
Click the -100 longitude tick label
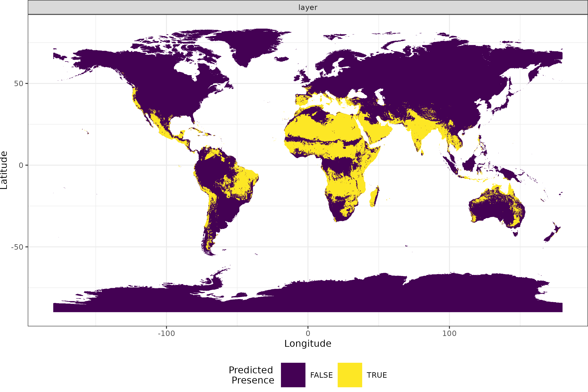pos(166,333)
